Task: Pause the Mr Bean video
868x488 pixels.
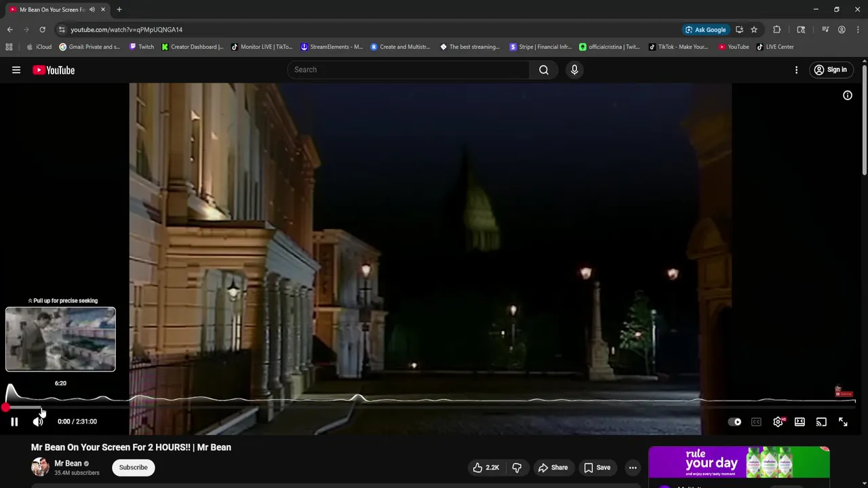Action: pyautogui.click(x=14, y=422)
